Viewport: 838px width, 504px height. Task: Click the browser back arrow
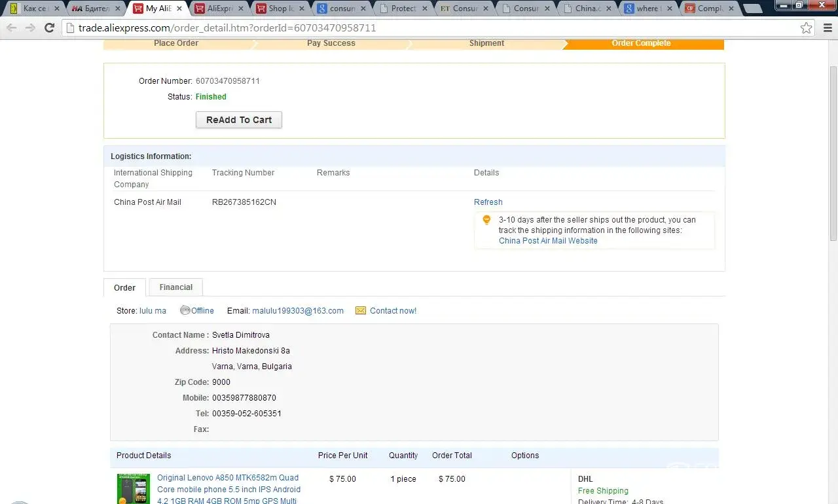point(11,28)
